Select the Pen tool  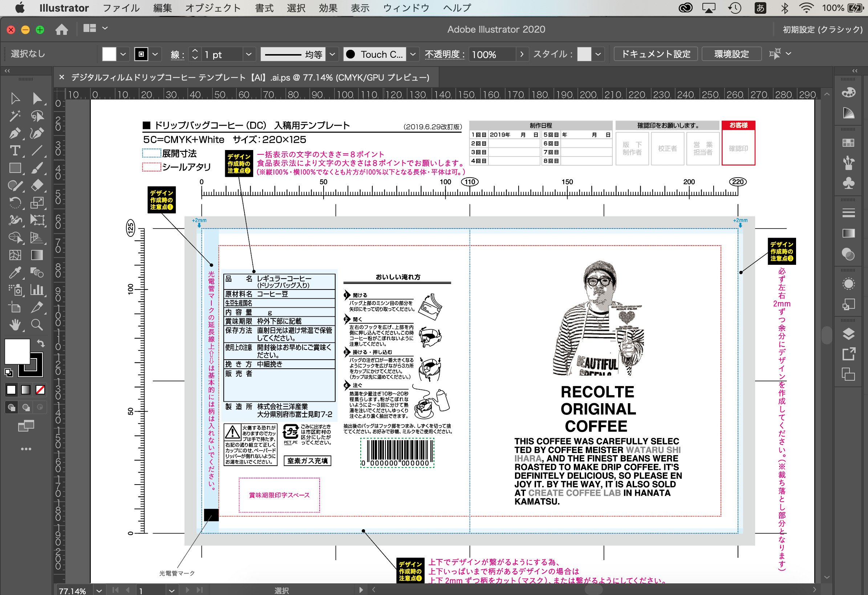click(15, 133)
